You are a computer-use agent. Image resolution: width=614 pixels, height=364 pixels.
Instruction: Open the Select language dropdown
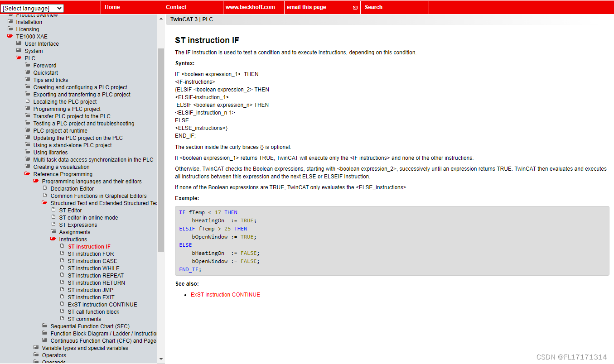pos(32,8)
